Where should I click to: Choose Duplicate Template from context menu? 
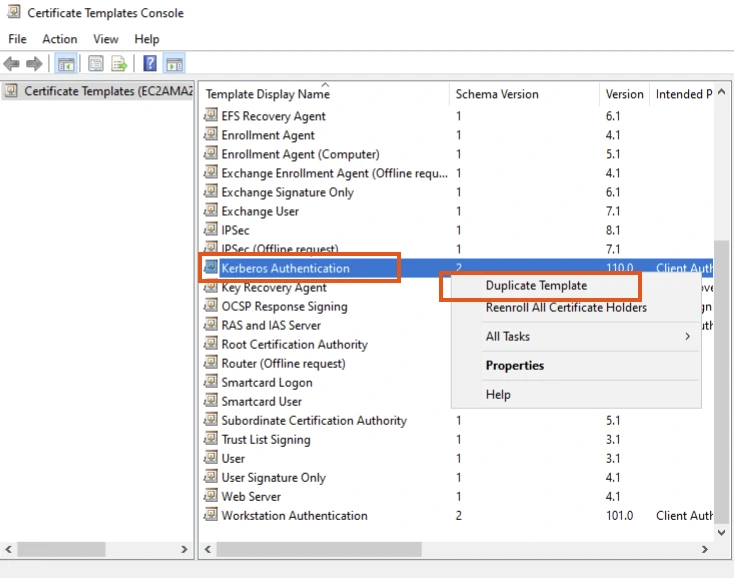point(536,286)
